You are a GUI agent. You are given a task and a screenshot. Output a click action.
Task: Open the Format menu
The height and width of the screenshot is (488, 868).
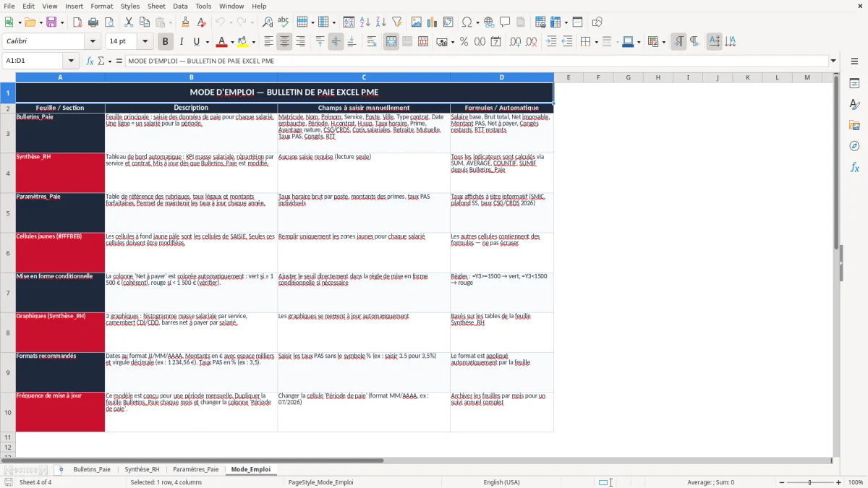(102, 6)
